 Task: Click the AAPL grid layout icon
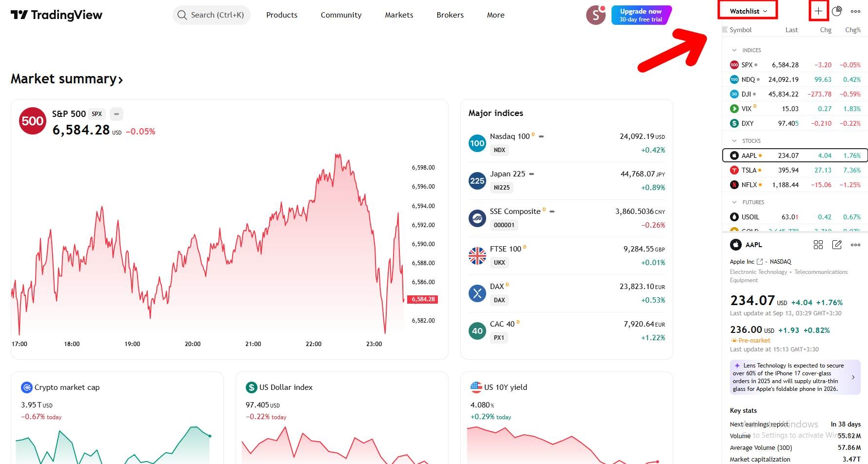click(818, 245)
